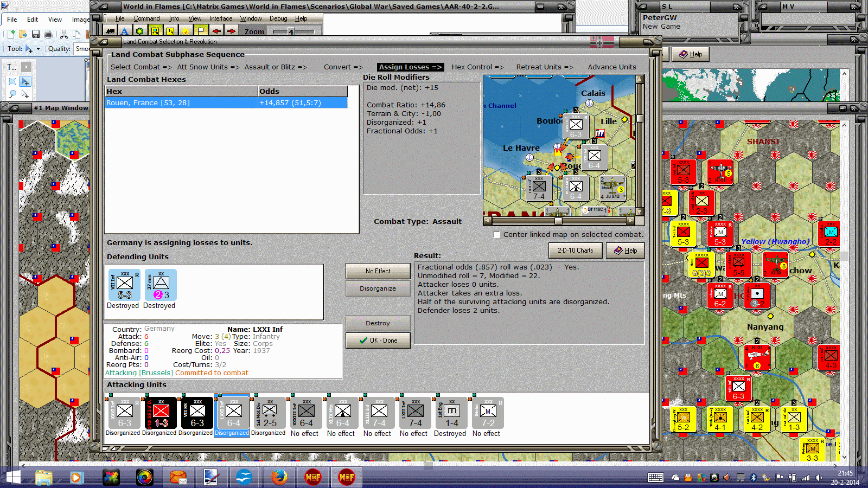
Task: Click the tank icon in WiF toolbar
Action: coord(110,31)
